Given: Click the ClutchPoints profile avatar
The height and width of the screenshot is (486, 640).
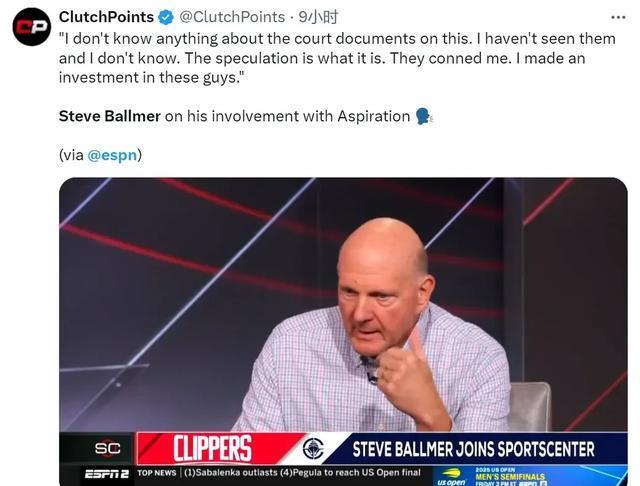Looking at the screenshot, I should pyautogui.click(x=31, y=26).
